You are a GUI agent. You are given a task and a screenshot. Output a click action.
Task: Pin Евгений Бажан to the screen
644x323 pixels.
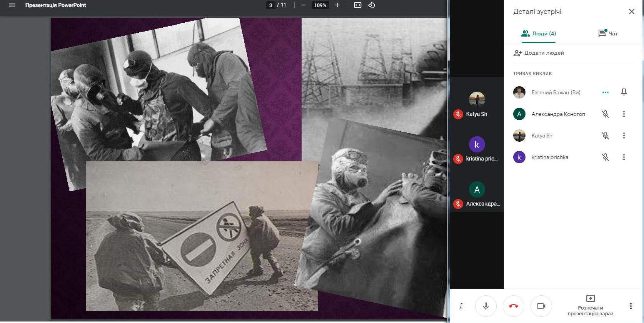click(x=624, y=92)
